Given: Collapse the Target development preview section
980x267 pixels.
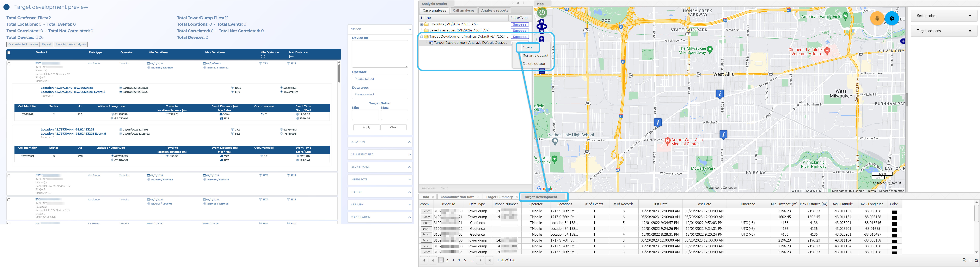Looking at the screenshot, I should tap(6, 7).
